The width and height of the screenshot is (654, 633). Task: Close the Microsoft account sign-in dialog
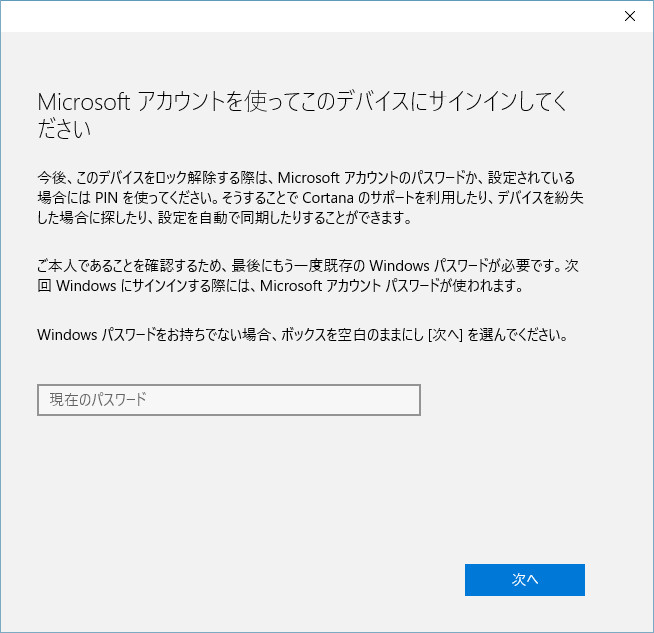[x=630, y=15]
